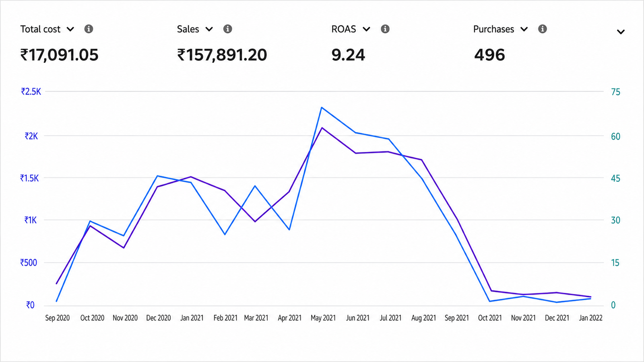The height and width of the screenshot is (362, 644).
Task: Click the ₹157,891.20 sales value
Action: [222, 55]
